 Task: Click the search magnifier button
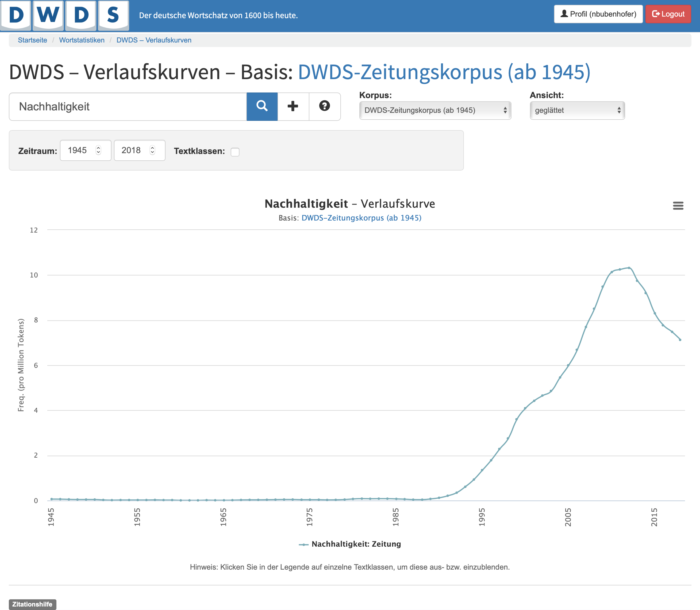pos(262,107)
